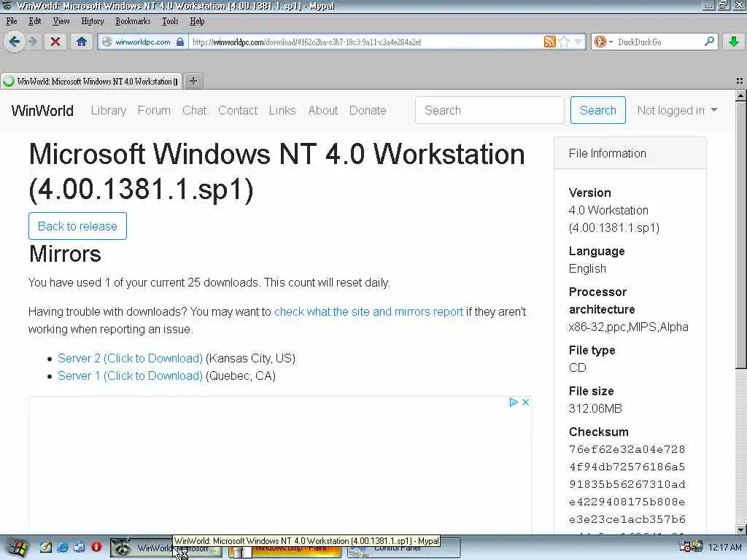Open the Forum link

point(154,111)
